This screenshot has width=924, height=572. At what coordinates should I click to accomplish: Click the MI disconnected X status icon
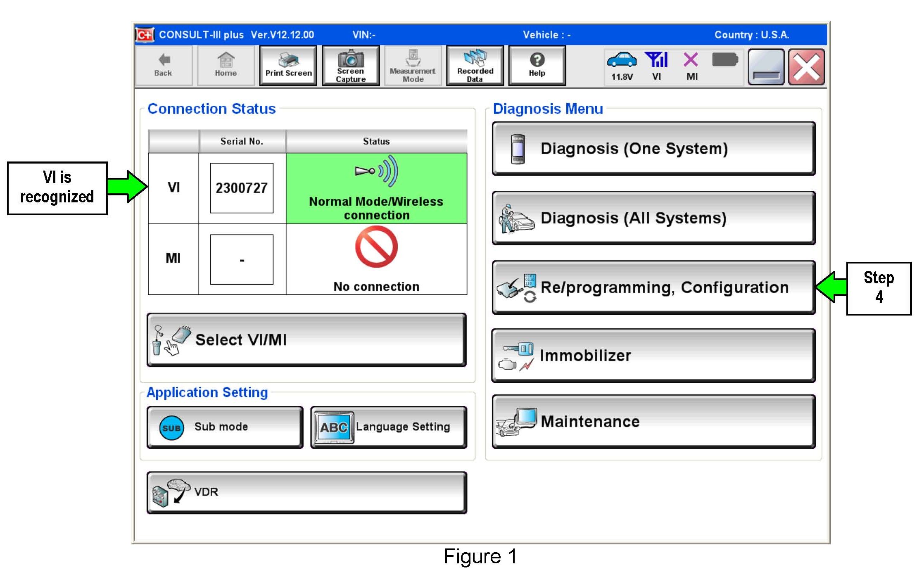tap(691, 60)
